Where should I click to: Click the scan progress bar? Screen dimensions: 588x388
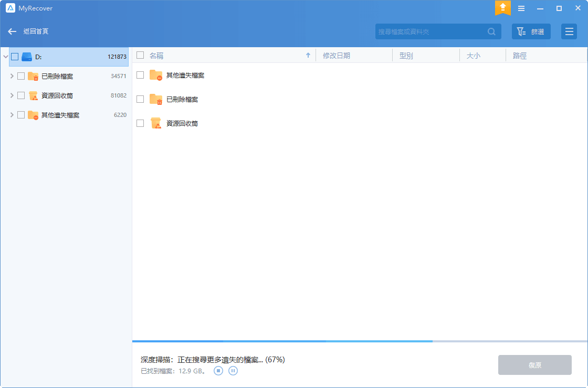360,341
